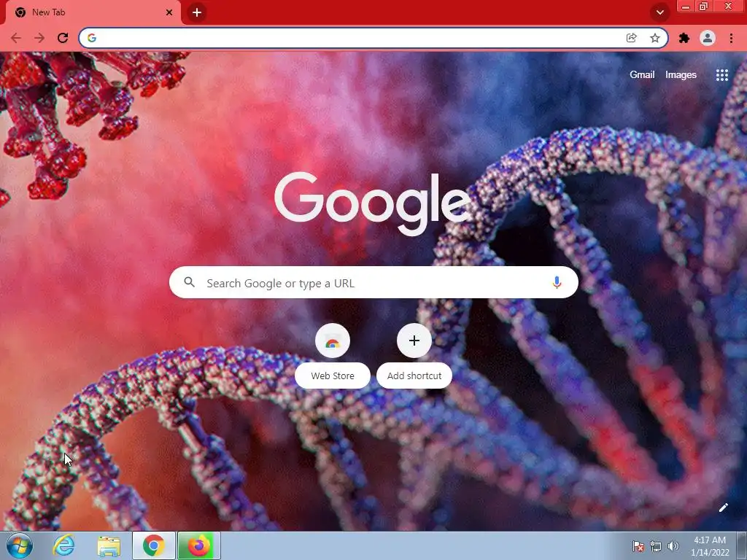Switch to Chrome in the taskbar
The height and width of the screenshot is (560, 747).
coord(154,545)
